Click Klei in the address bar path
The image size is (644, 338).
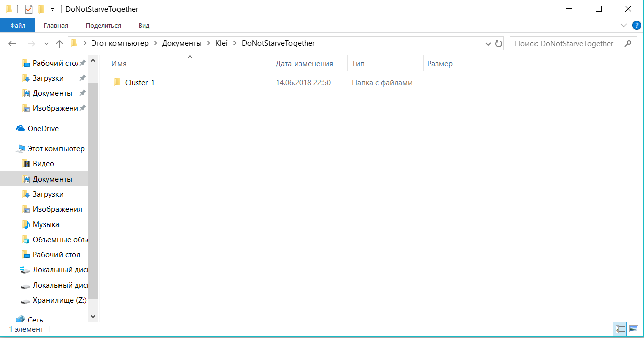click(x=222, y=43)
